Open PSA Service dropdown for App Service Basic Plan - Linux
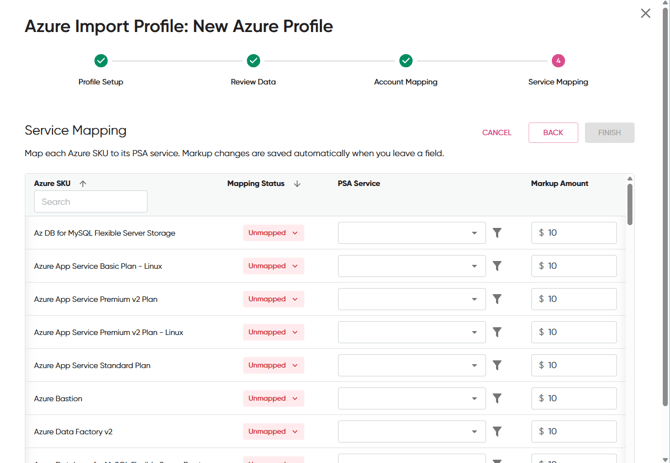 411,266
